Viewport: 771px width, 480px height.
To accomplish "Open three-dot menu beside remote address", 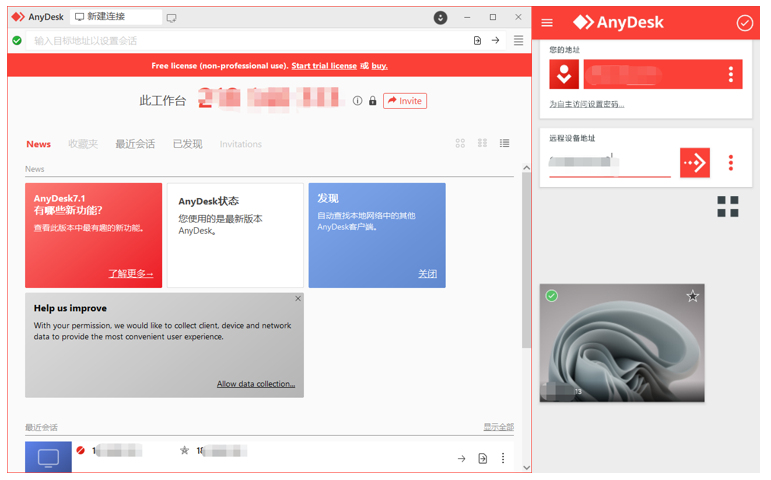I will click(731, 162).
